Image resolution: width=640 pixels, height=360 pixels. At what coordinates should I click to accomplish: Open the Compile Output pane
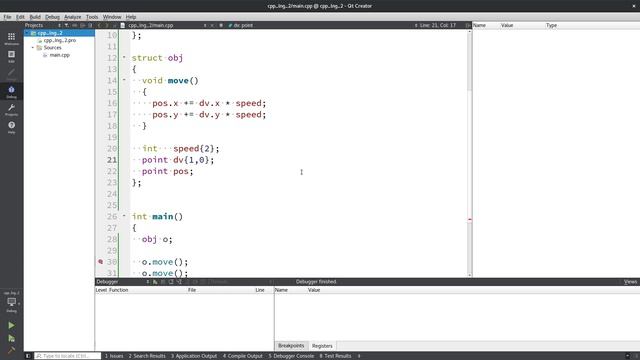click(243, 356)
